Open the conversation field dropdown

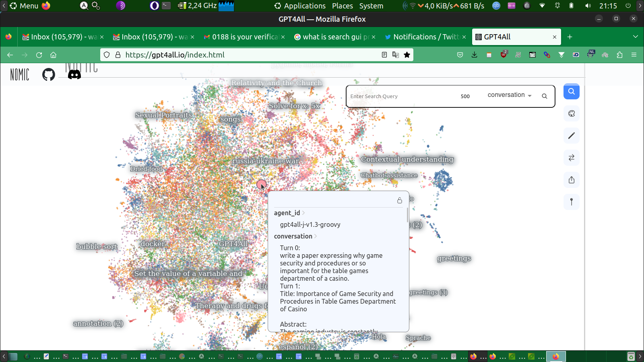point(510,95)
